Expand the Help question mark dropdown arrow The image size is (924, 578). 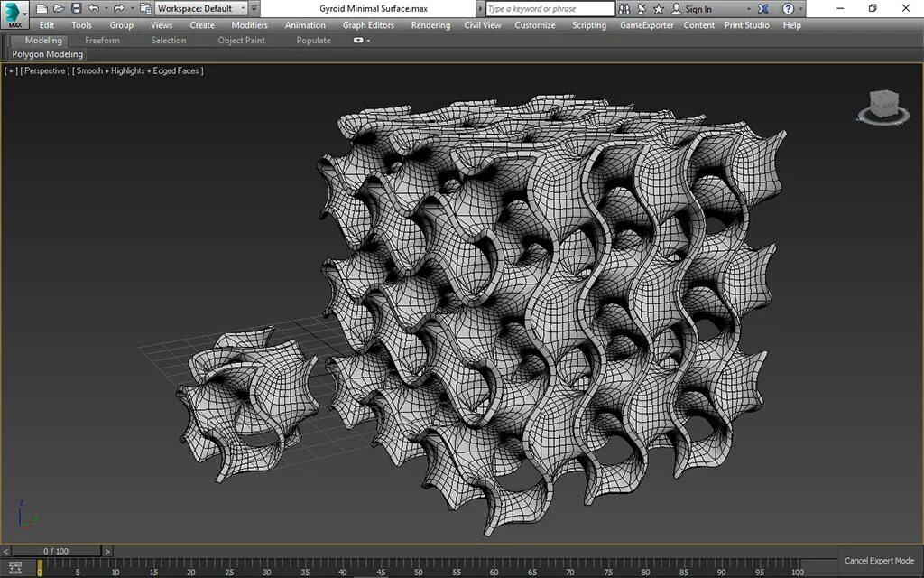(802, 9)
